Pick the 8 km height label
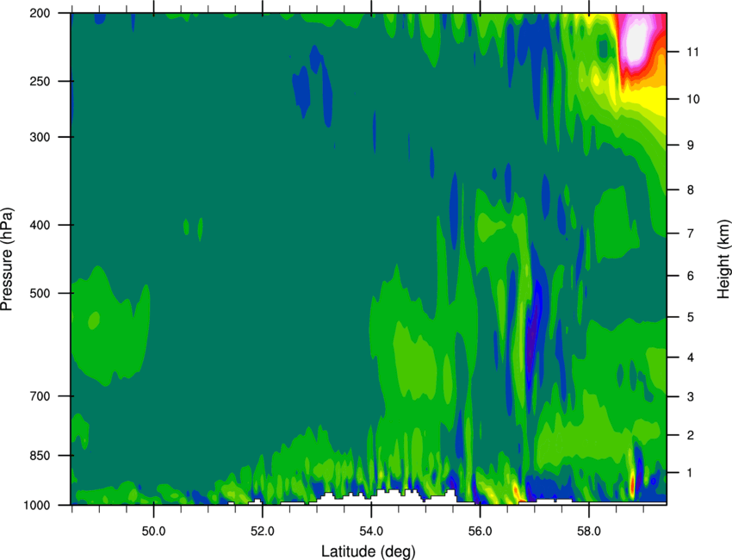This screenshot has width=732, height=560. (691, 190)
